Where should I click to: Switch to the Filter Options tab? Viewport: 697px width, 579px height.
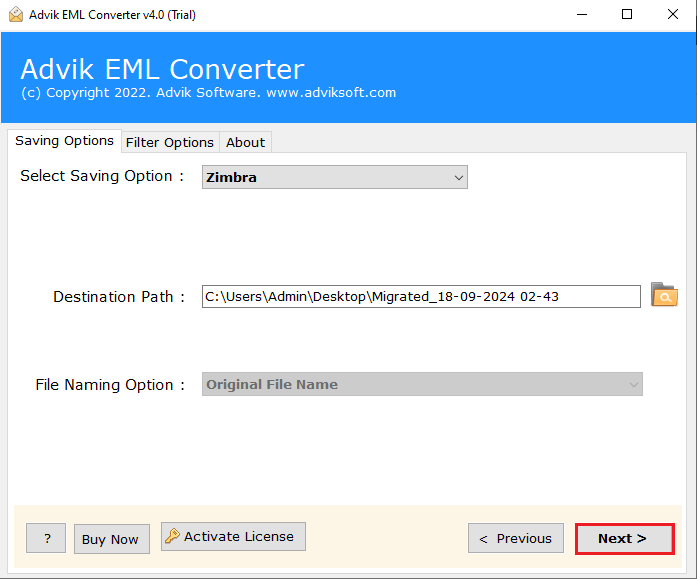tap(170, 142)
